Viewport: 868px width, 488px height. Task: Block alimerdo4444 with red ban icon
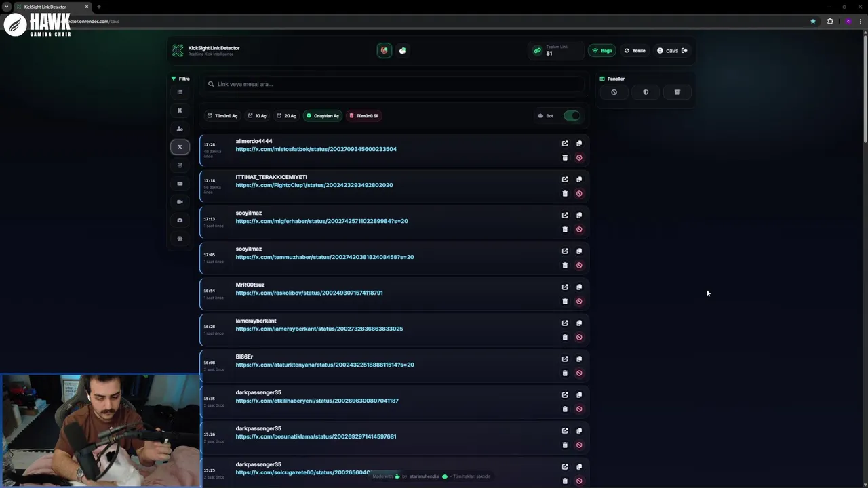click(579, 158)
